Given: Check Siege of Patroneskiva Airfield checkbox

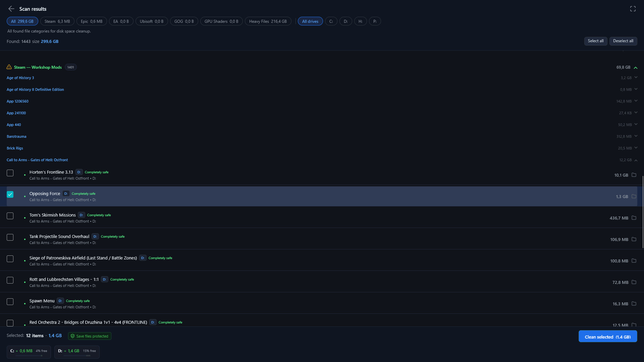Looking at the screenshot, I should point(10,259).
